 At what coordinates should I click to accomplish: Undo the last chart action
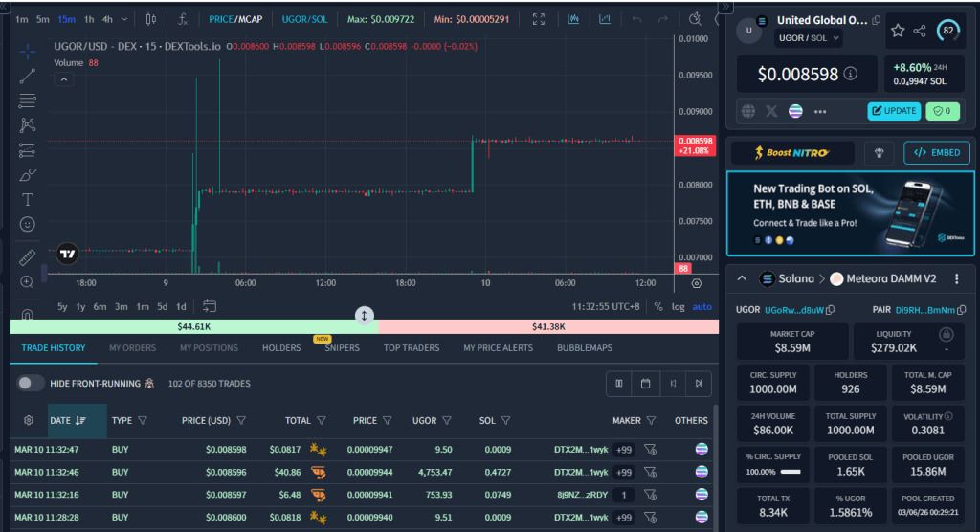click(636, 19)
